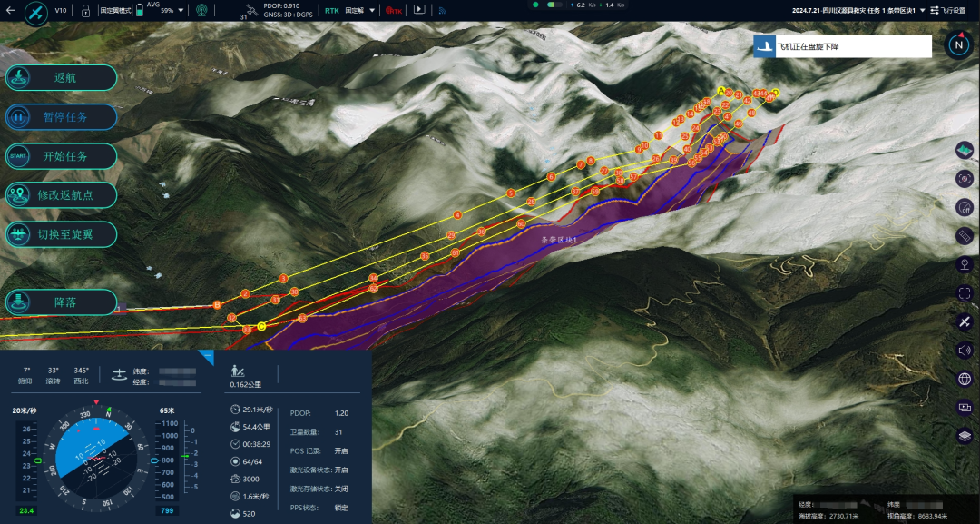Open the map layers stack icon

[x=965, y=436]
